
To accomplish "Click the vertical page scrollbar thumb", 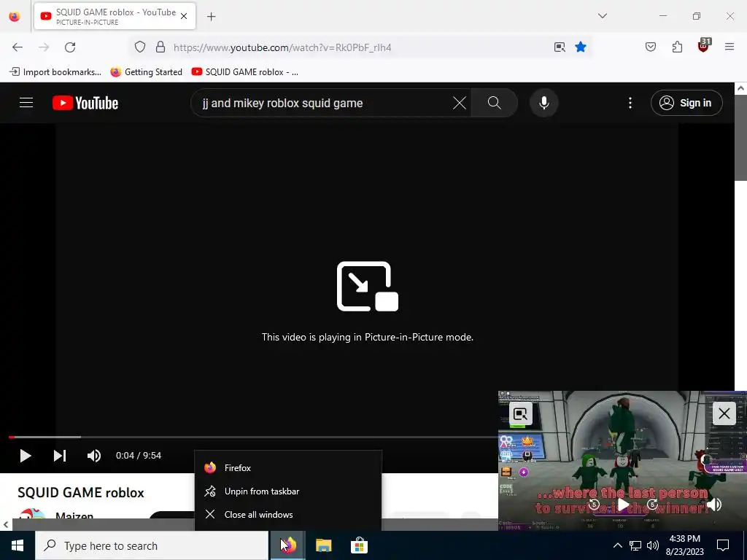I will click(741, 138).
